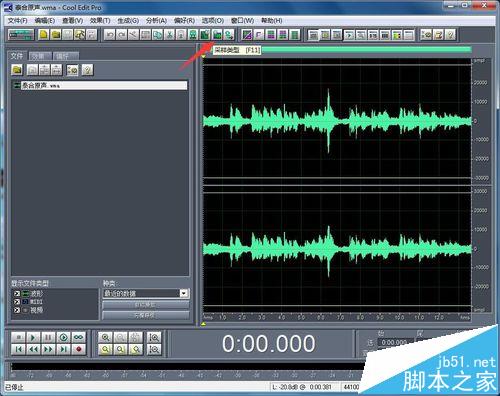The image size is (500, 396).
Task: Click the full-paths button at the panel bottom
Action: 146,315
